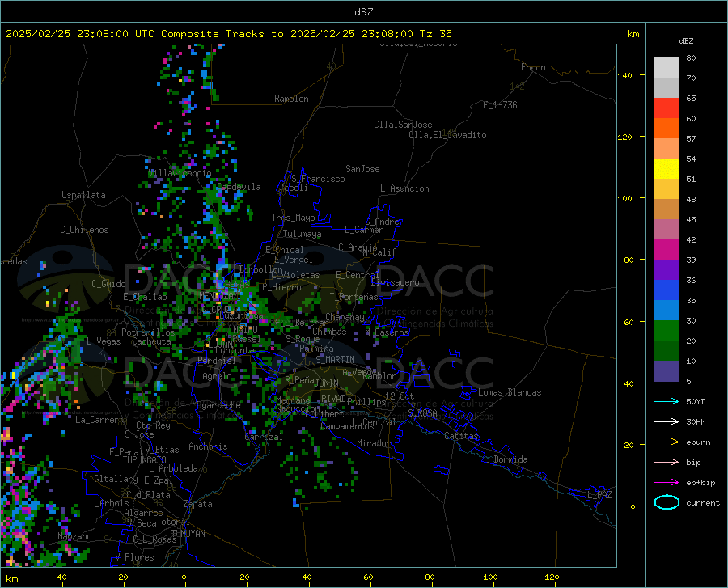This screenshot has height=588, width=728.
Task: Click the 'Villavicencio' place label
Action: tap(180, 173)
